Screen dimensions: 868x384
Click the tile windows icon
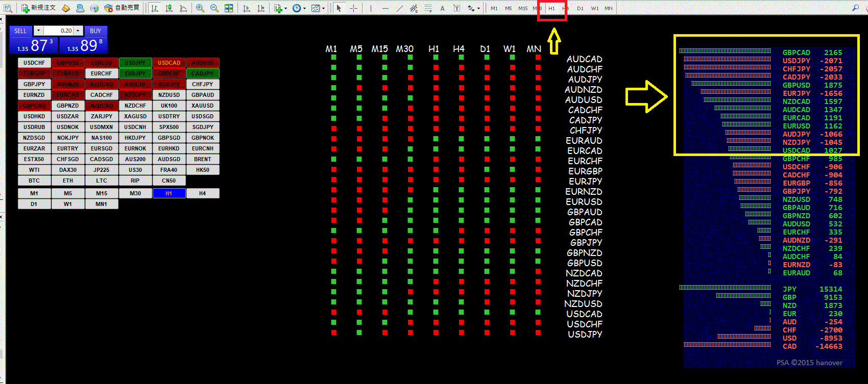[229, 8]
